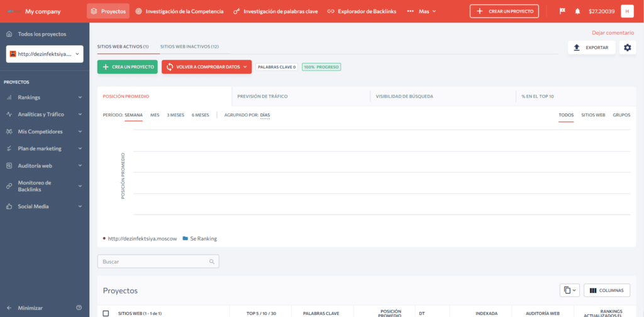Click the search magnifier icon in Buscar
This screenshot has width=644, height=317.
point(212,261)
